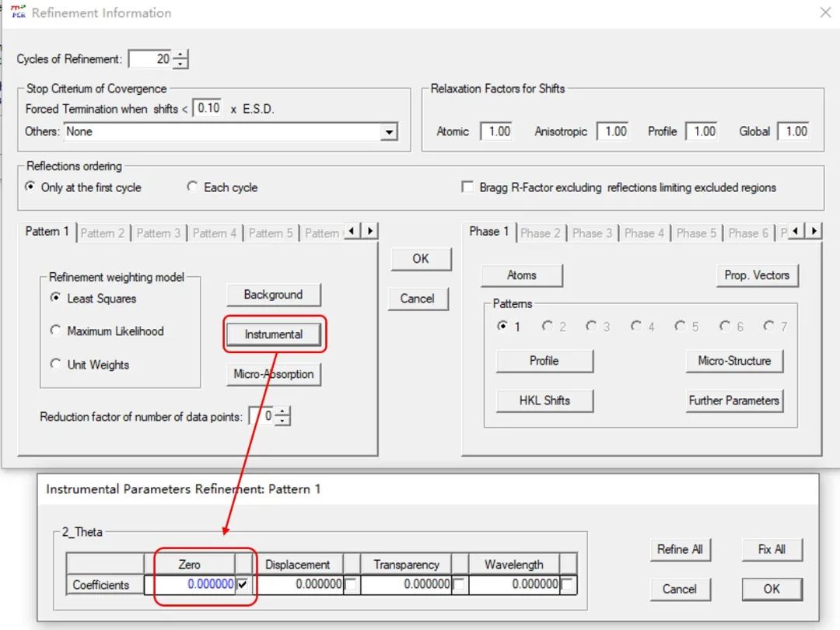Screen dimensions: 840x630
Task: Click the Fix All button
Action: point(771,549)
